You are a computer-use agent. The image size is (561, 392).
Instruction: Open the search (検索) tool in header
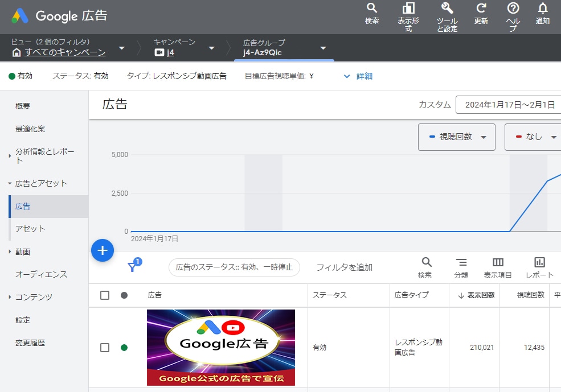372,8
